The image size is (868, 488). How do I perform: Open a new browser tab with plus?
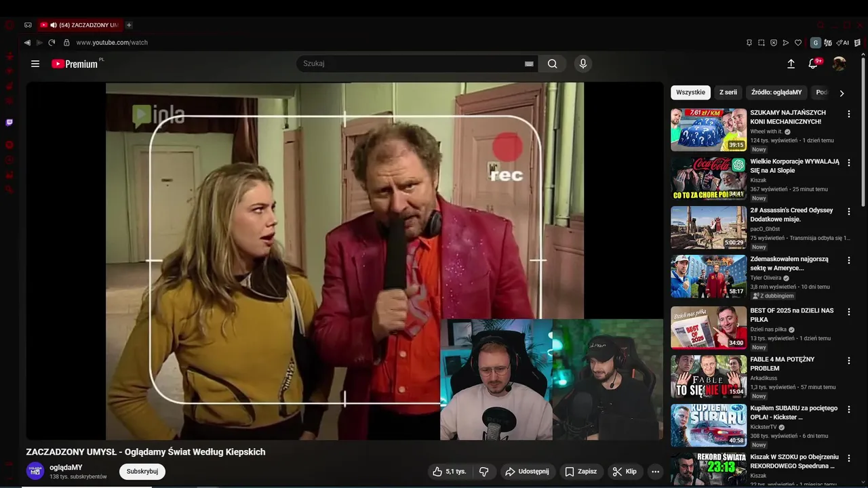[129, 25]
